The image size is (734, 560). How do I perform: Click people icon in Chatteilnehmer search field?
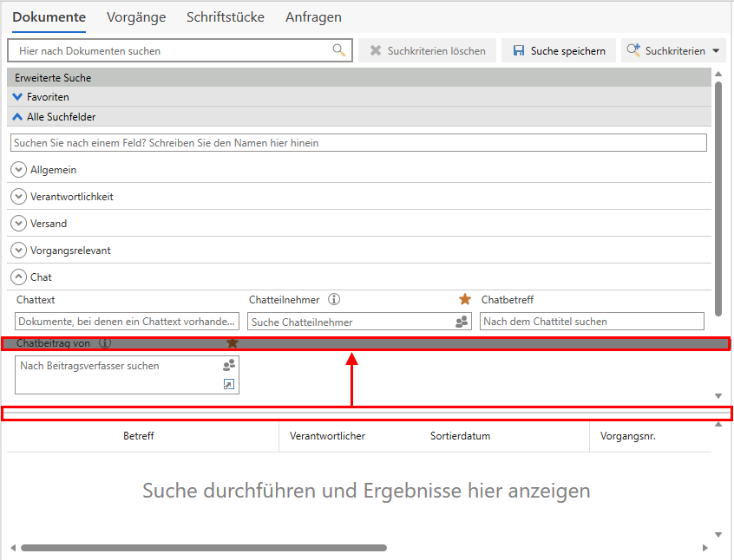pyautogui.click(x=462, y=322)
